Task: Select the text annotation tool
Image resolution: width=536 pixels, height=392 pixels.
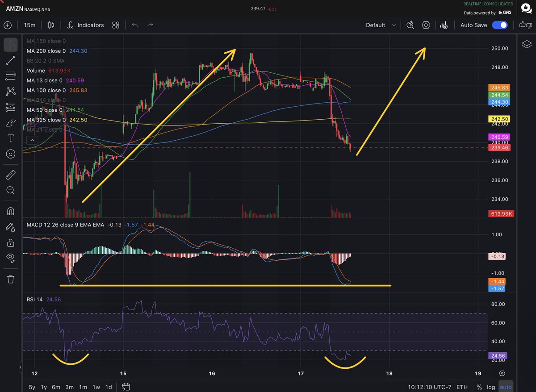Action: (x=11, y=138)
